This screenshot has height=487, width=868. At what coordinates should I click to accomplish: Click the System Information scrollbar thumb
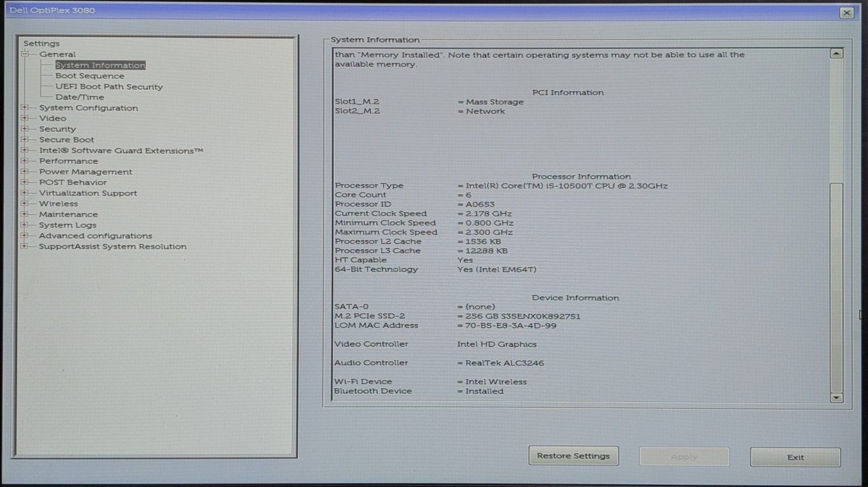(x=837, y=287)
